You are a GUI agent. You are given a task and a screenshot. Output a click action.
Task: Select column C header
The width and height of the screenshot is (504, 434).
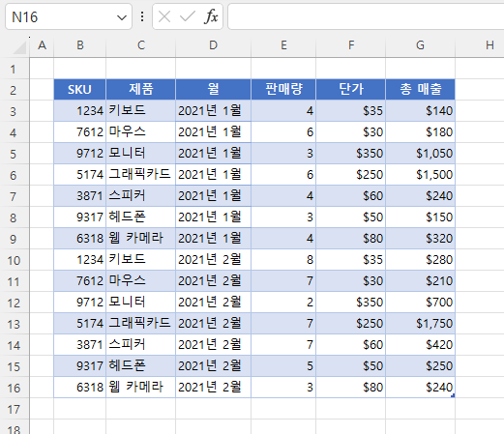(141, 45)
